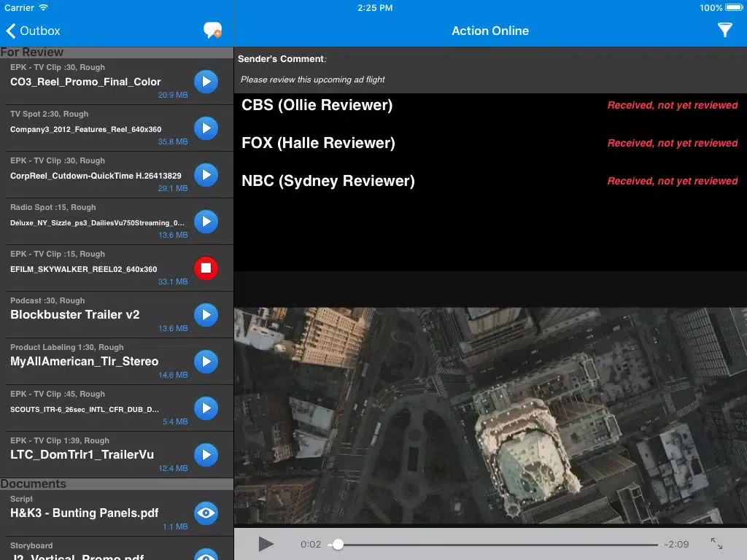The image size is (747, 560).
Task: Select LTC_DomTrlr1_TrailerVu title
Action: click(x=82, y=455)
